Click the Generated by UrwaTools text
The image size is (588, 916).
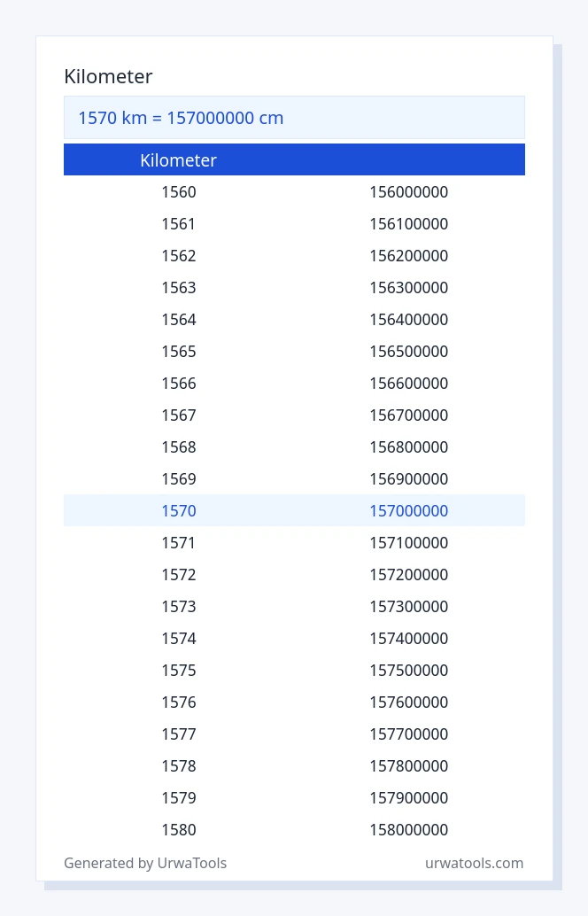[x=145, y=863]
